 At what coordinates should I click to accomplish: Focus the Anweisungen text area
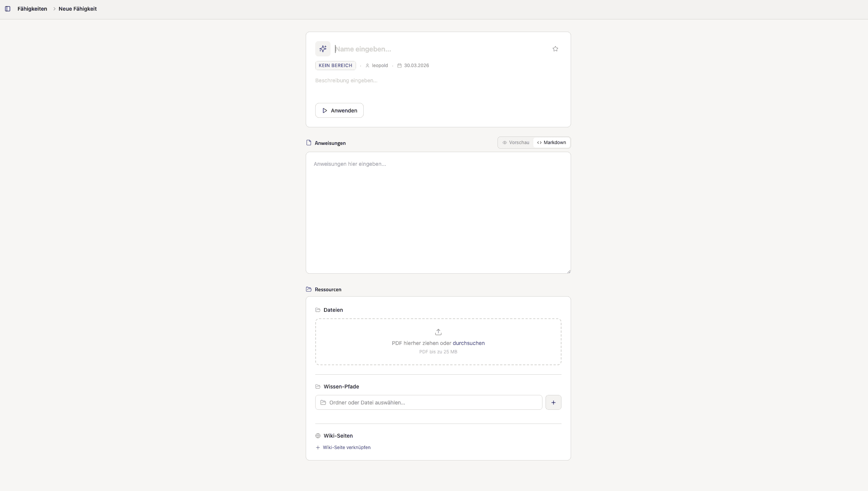click(438, 213)
